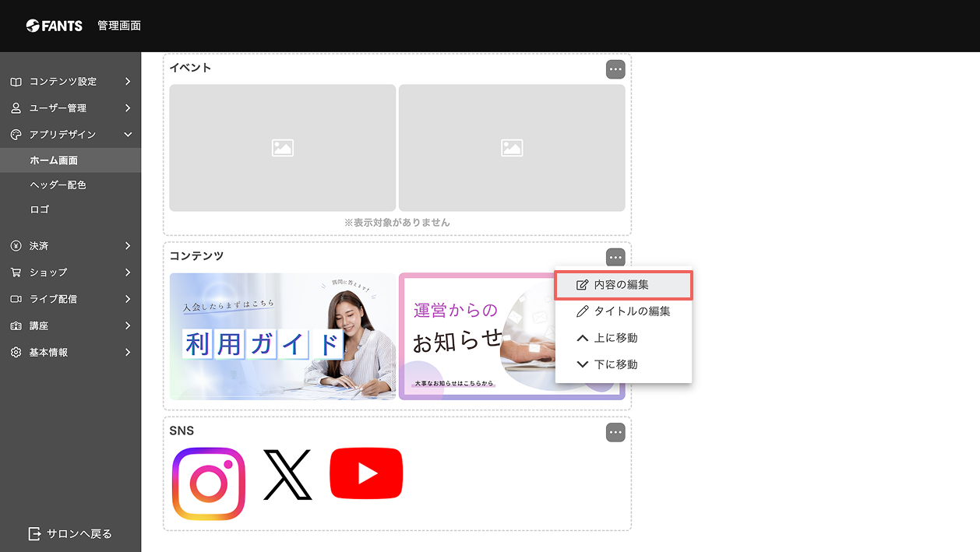Click the FANTS logo in header
Image resolution: width=980 pixels, height=552 pixels.
54,26
